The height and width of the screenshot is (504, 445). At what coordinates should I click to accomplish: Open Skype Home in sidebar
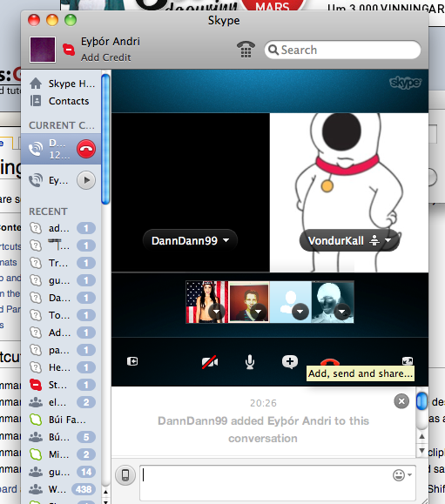tap(62, 84)
